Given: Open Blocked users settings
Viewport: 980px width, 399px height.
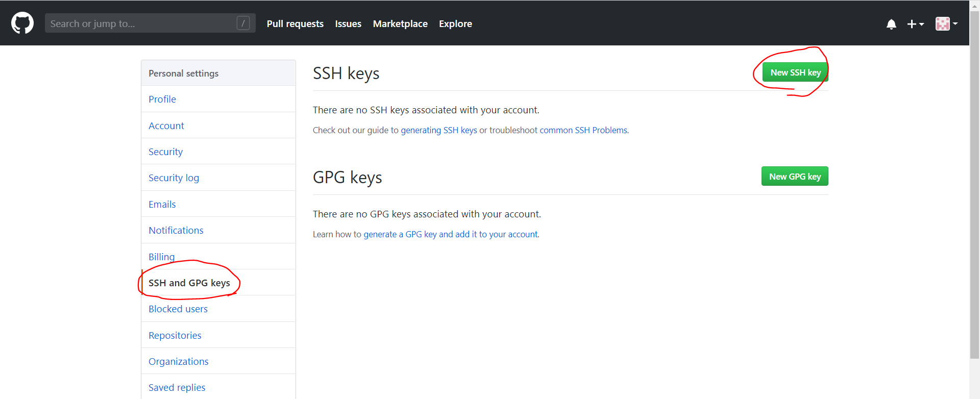Looking at the screenshot, I should (218, 309).
